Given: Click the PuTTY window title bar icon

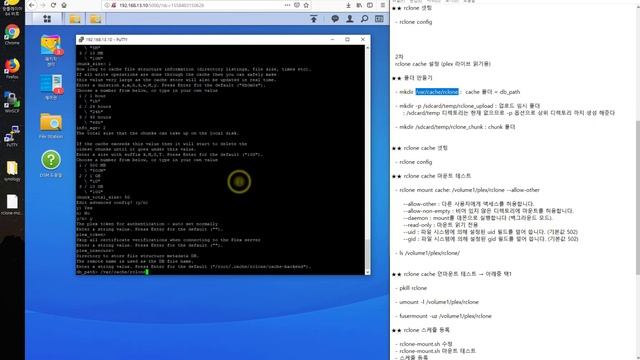Looking at the screenshot, I should pyautogui.click(x=81, y=40).
